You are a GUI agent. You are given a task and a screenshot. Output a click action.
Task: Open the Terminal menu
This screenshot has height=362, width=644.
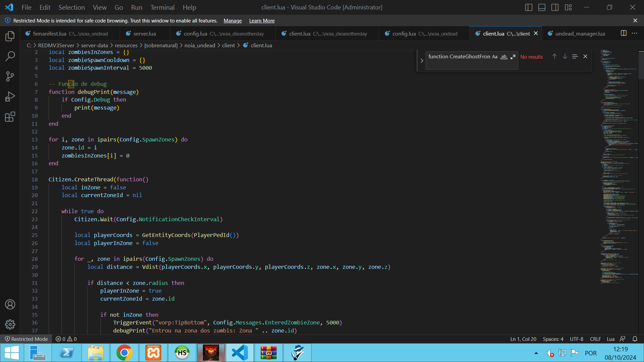(162, 7)
